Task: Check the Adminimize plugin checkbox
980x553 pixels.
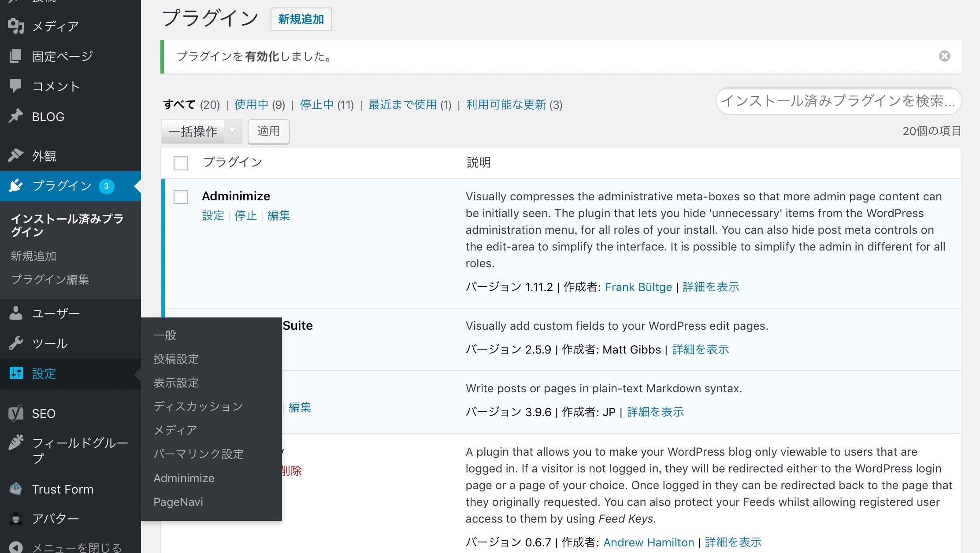Action: tap(181, 196)
